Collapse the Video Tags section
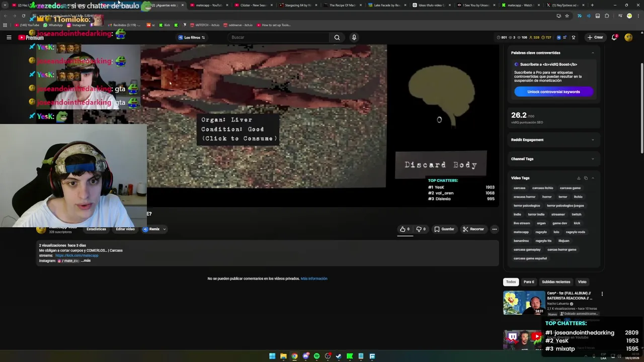The height and width of the screenshot is (362, 644). (x=593, y=178)
